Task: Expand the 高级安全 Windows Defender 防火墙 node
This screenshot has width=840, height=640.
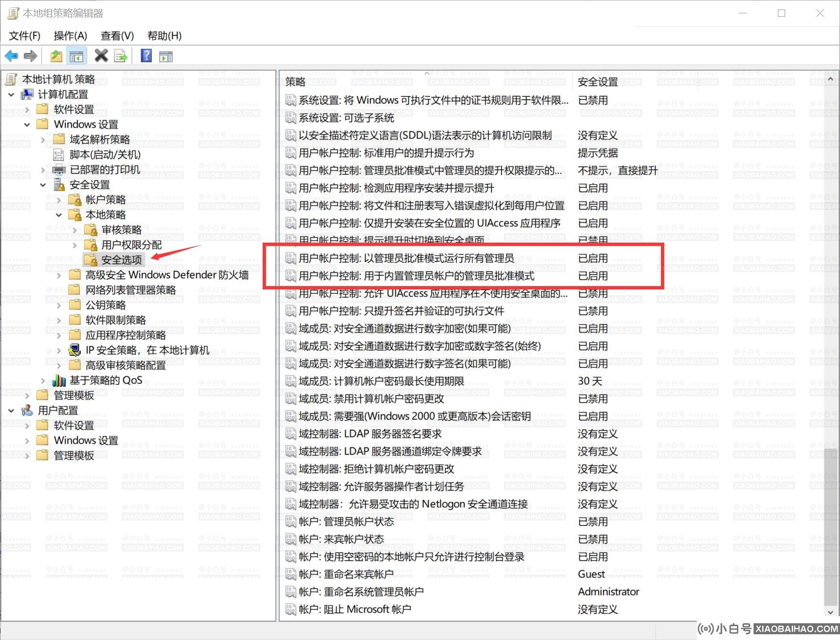Action: click(59, 275)
